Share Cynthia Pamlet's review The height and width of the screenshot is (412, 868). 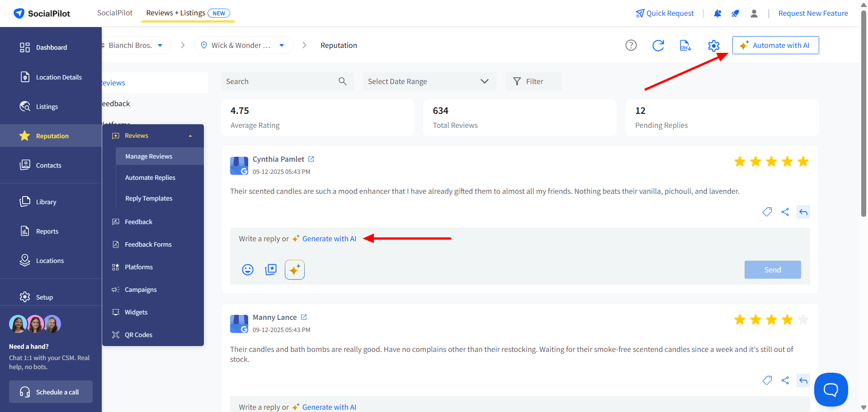[785, 212]
